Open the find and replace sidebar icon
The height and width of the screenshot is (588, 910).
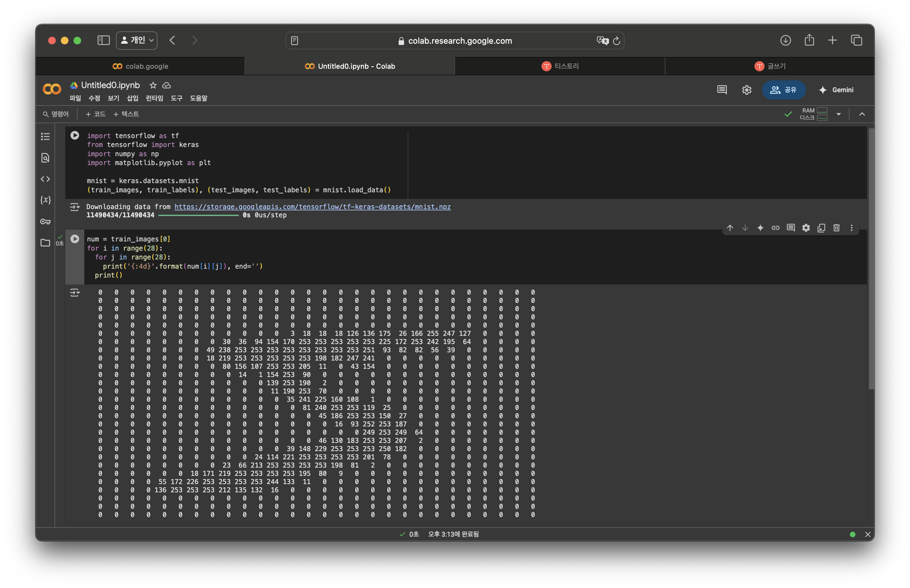[45, 158]
